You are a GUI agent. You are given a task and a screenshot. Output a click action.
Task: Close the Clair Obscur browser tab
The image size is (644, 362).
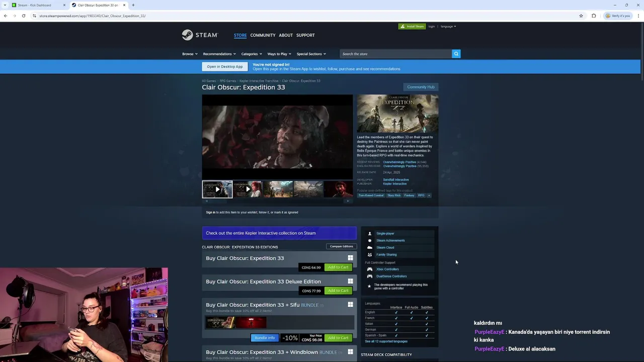(x=124, y=5)
